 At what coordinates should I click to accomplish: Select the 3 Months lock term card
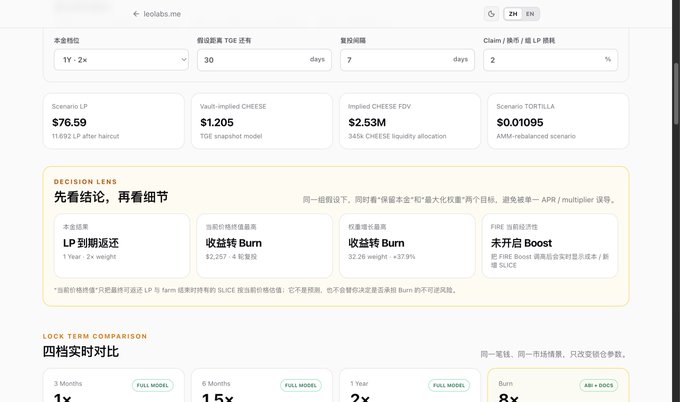click(x=114, y=386)
